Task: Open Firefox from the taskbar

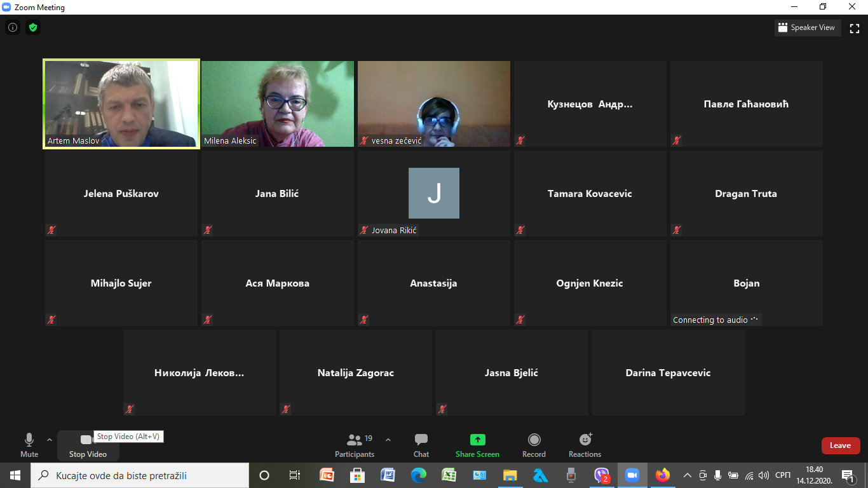Action: tap(662, 475)
